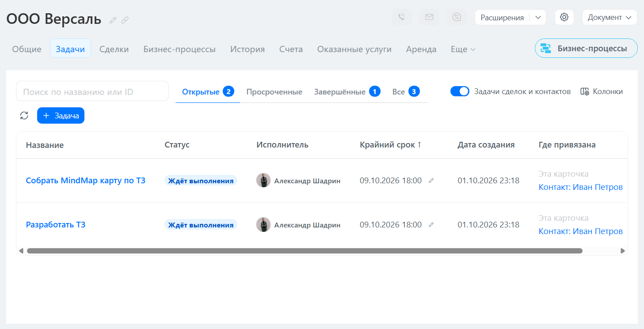Open Контакт: Иван Петров in first row
The width and height of the screenshot is (644, 329).
click(x=580, y=187)
